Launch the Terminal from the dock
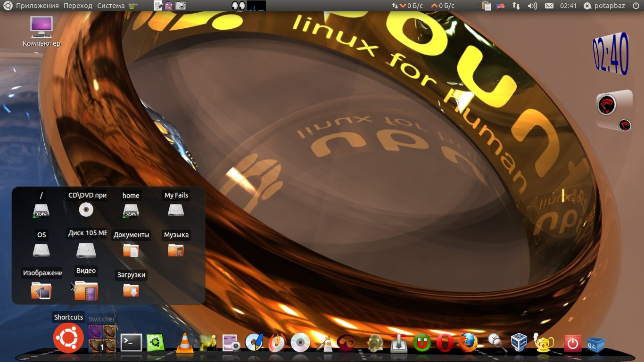 point(131,343)
